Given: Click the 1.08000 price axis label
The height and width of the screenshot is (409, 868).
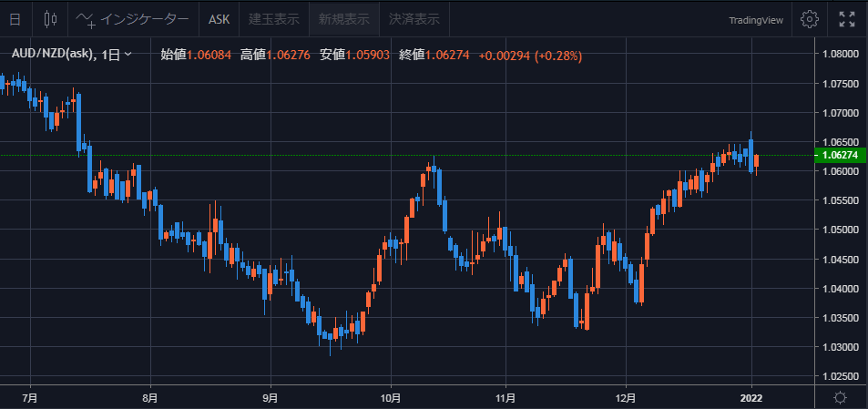Looking at the screenshot, I should 841,55.
